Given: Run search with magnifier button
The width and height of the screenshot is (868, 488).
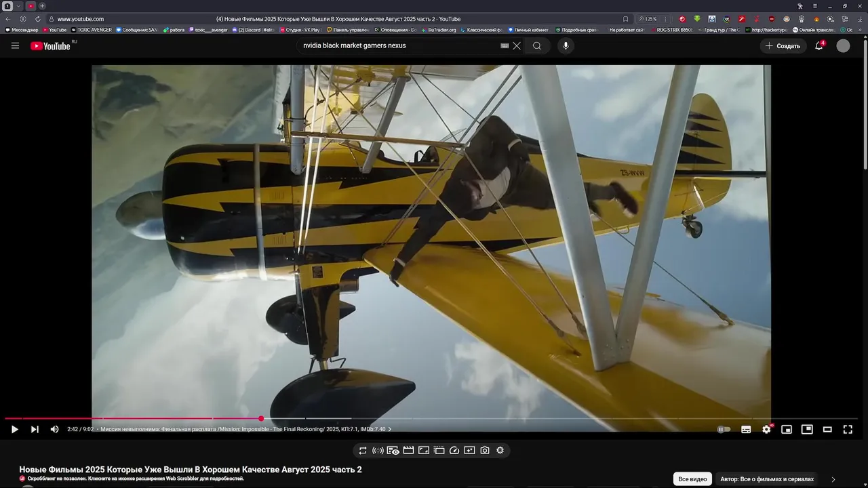Looking at the screenshot, I should [537, 45].
